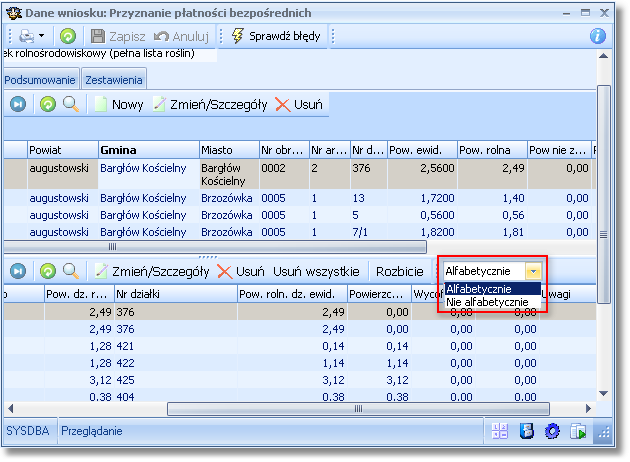Click the Pow. rolna column header
Viewport: 630px width, 462px height.
tap(492, 150)
